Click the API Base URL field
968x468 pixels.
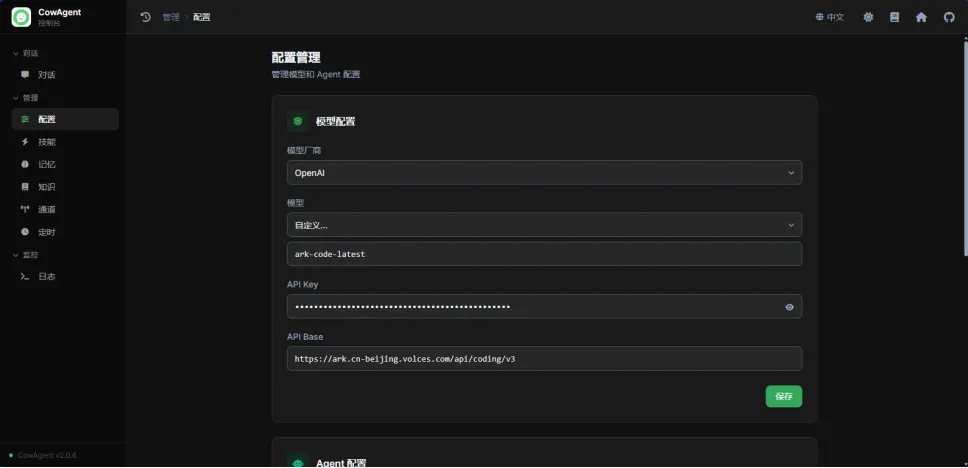544,358
